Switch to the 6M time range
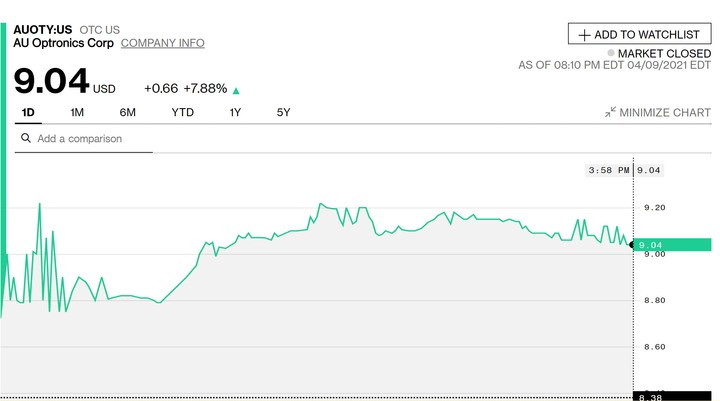This screenshot has height=401, width=720. pyautogui.click(x=127, y=112)
